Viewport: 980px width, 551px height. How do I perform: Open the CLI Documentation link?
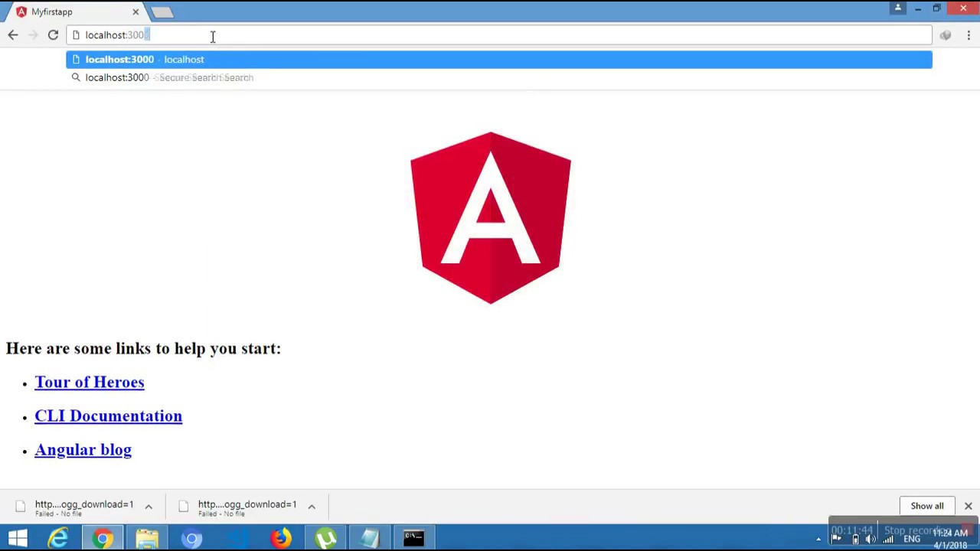(x=108, y=416)
